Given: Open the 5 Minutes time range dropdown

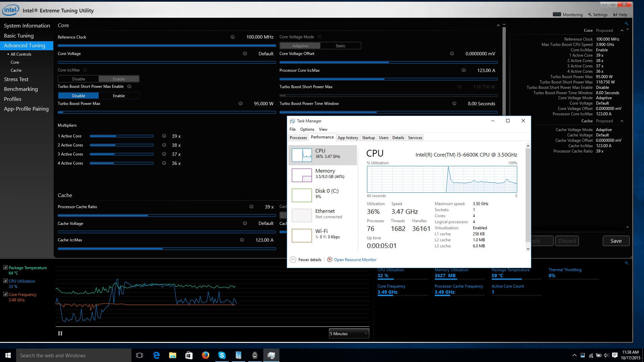Looking at the screenshot, I should [x=349, y=334].
